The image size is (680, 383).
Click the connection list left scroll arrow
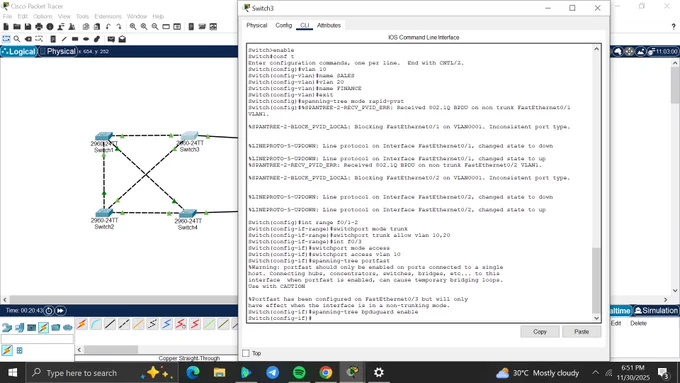point(79,350)
